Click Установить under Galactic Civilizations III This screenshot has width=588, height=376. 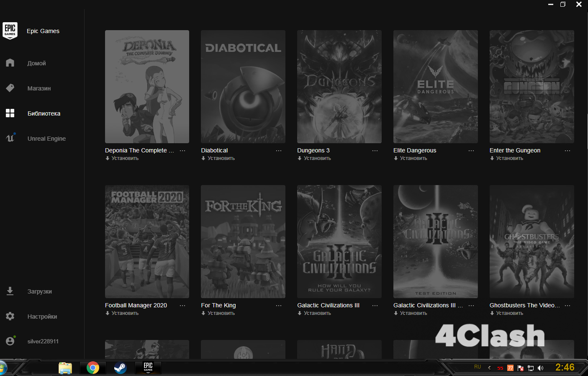point(318,313)
